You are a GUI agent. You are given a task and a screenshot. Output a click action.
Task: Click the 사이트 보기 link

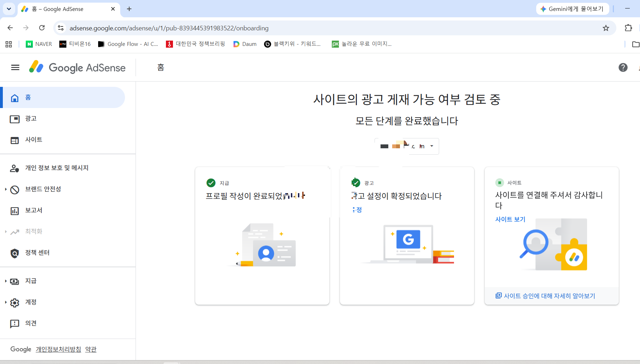510,219
